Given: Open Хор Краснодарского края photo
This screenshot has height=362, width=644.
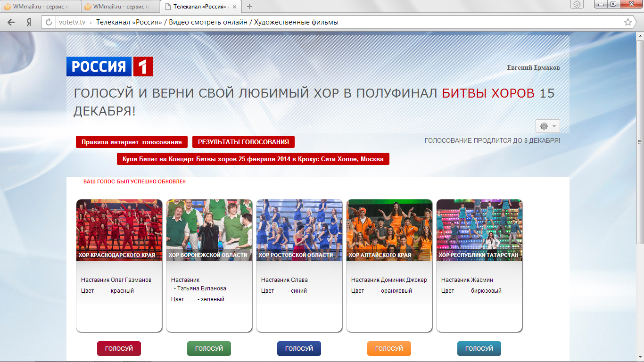Looking at the screenshot, I should [119, 230].
